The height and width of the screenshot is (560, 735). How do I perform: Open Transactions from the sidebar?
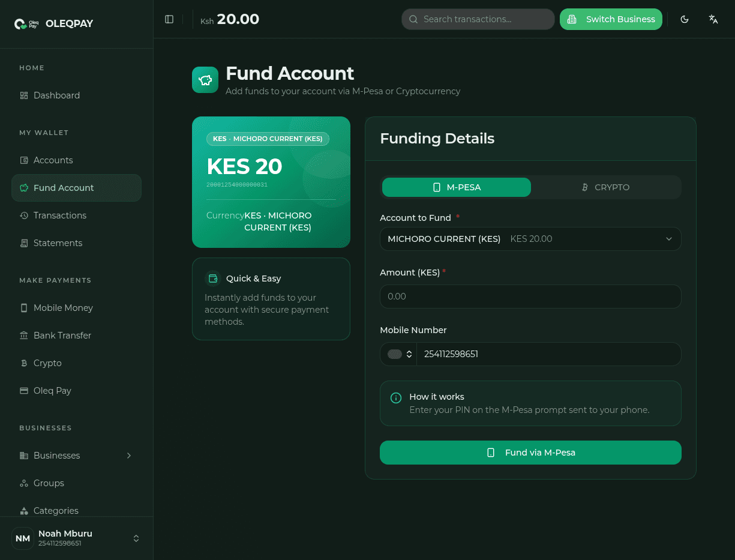76,215
